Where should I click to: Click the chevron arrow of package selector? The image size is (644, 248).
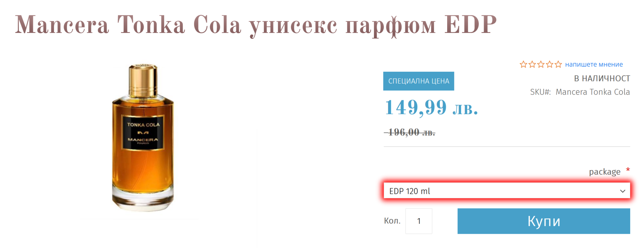[x=622, y=191]
